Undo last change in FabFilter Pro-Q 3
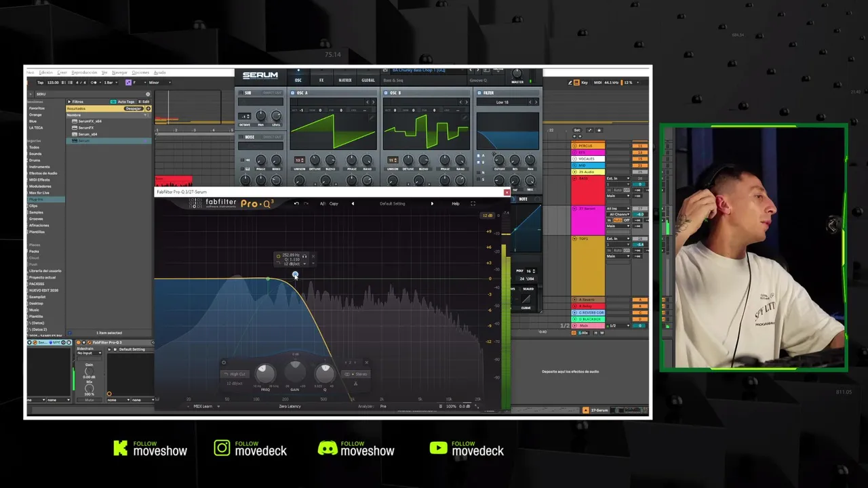Image resolution: width=868 pixels, height=488 pixels. click(296, 203)
